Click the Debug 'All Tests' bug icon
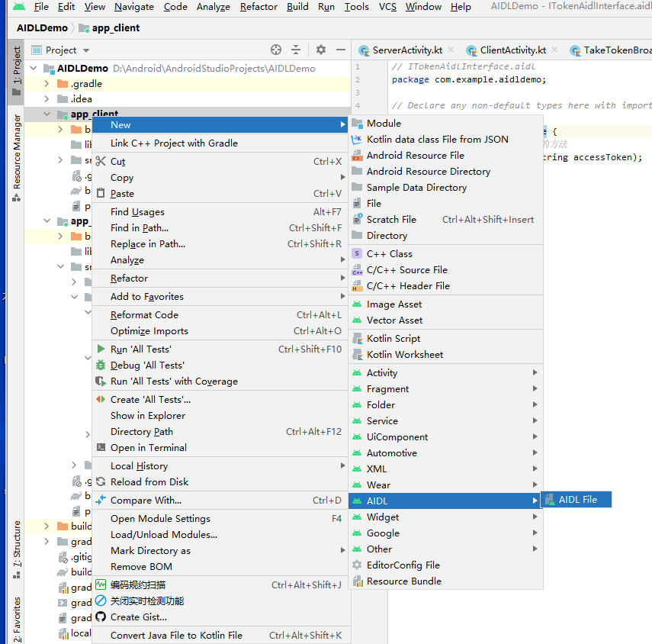The width and height of the screenshot is (652, 644). tap(101, 365)
